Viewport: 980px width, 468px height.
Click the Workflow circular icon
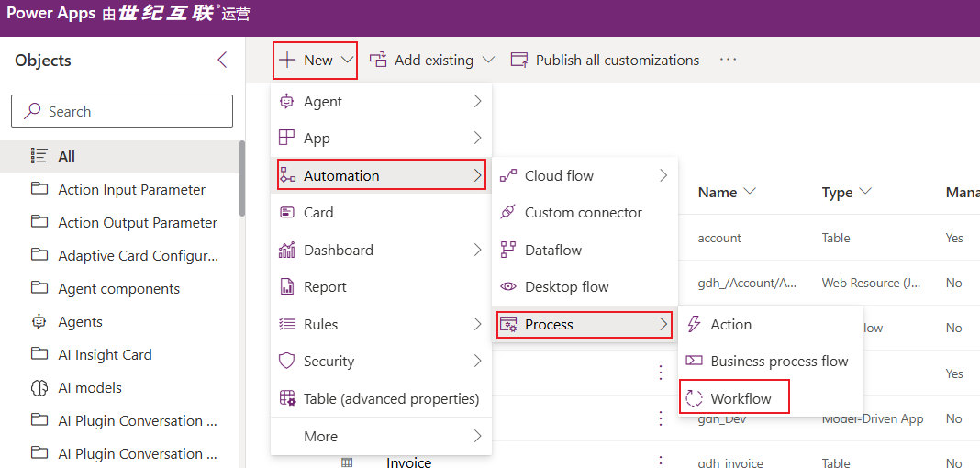[x=695, y=398]
